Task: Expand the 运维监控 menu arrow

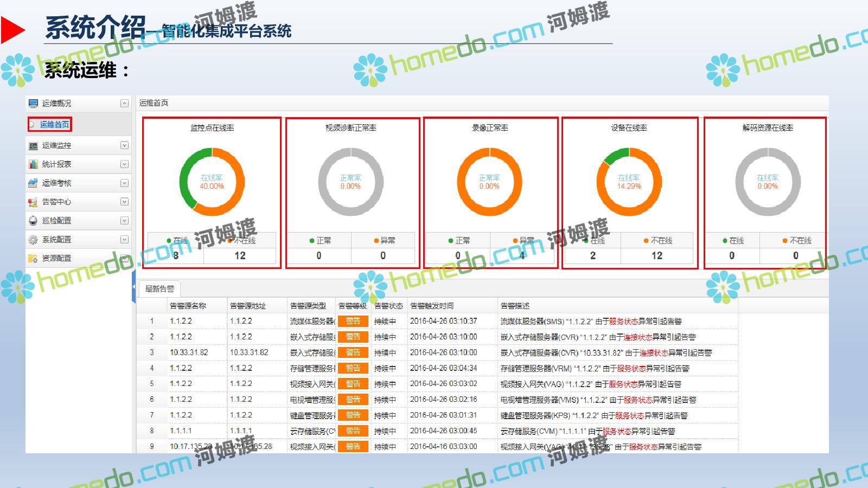Action: point(124,145)
